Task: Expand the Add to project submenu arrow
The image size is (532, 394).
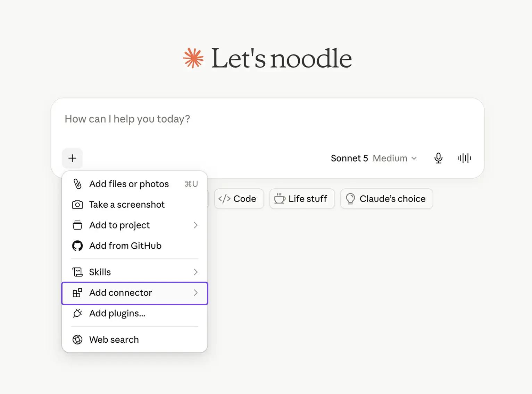Action: coord(196,225)
